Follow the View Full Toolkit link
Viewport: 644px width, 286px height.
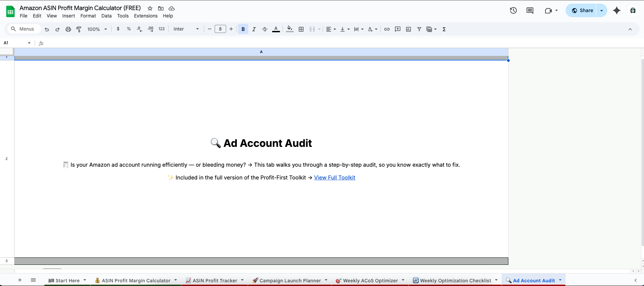pyautogui.click(x=334, y=177)
